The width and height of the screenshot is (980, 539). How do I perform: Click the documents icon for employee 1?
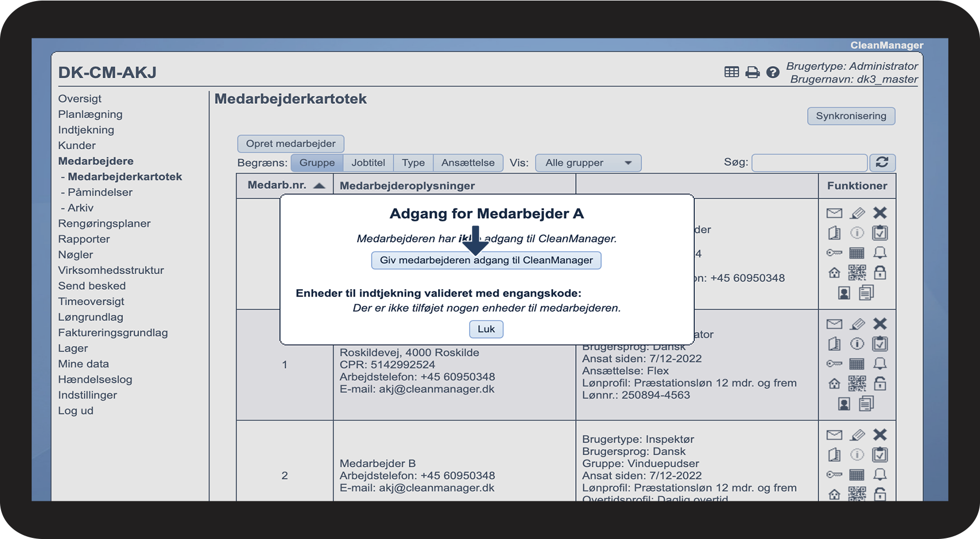click(x=866, y=404)
